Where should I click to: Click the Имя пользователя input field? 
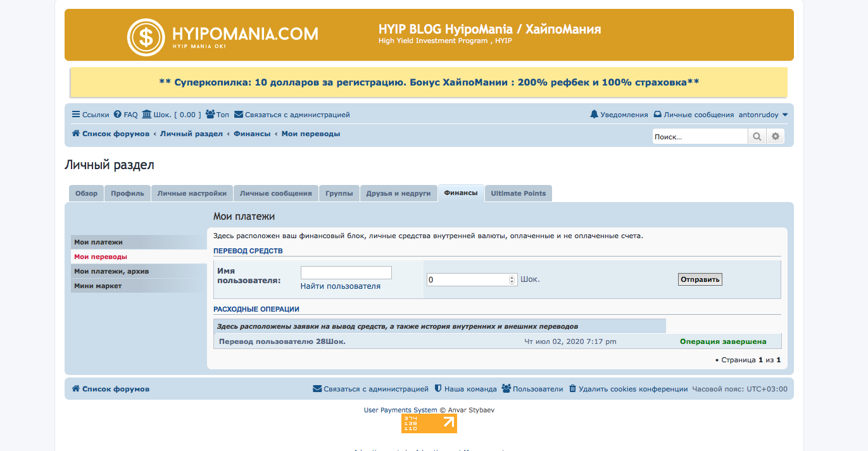tap(346, 273)
